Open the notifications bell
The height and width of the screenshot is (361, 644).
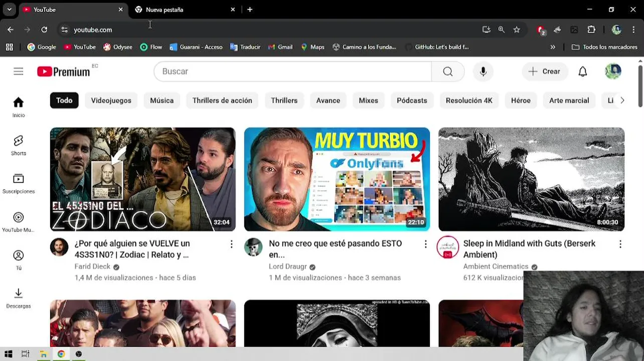582,72
